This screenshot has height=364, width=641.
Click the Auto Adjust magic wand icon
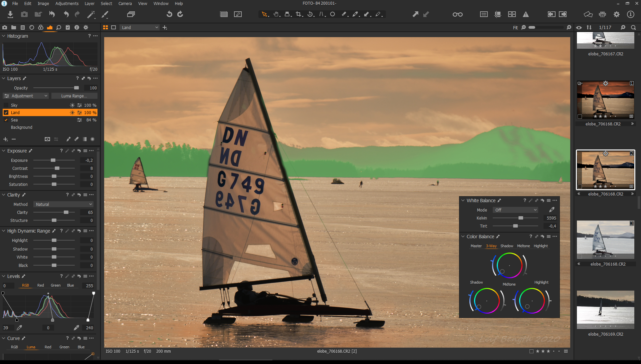[90, 14]
